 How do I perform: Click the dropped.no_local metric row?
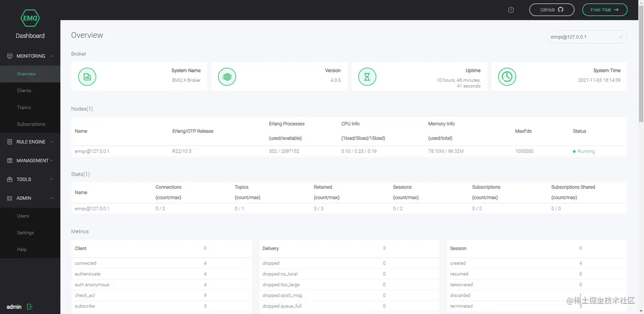(349, 274)
